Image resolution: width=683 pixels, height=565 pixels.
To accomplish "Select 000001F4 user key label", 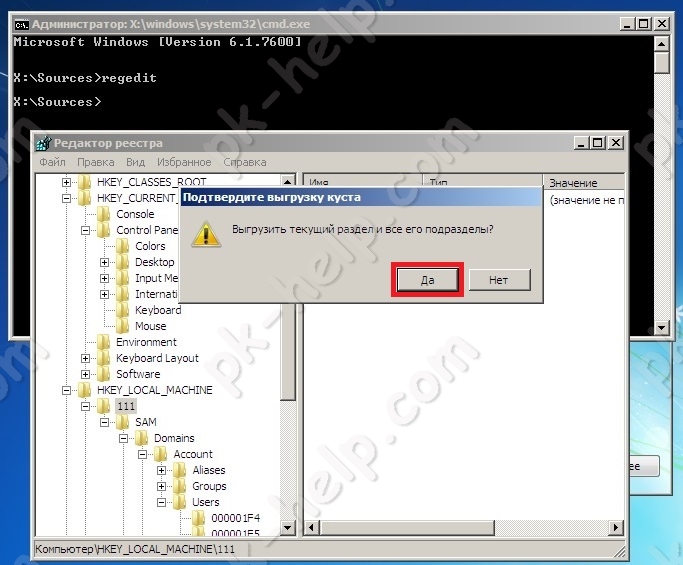I will (236, 518).
